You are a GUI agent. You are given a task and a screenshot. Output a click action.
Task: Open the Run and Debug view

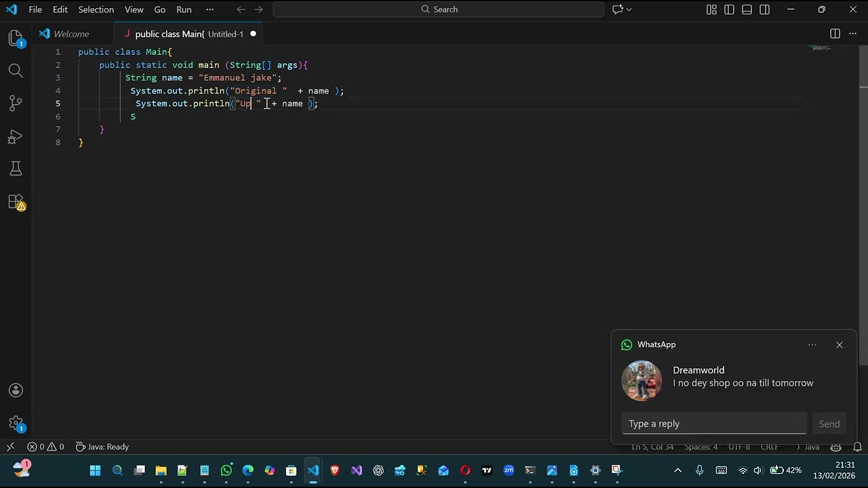16,136
